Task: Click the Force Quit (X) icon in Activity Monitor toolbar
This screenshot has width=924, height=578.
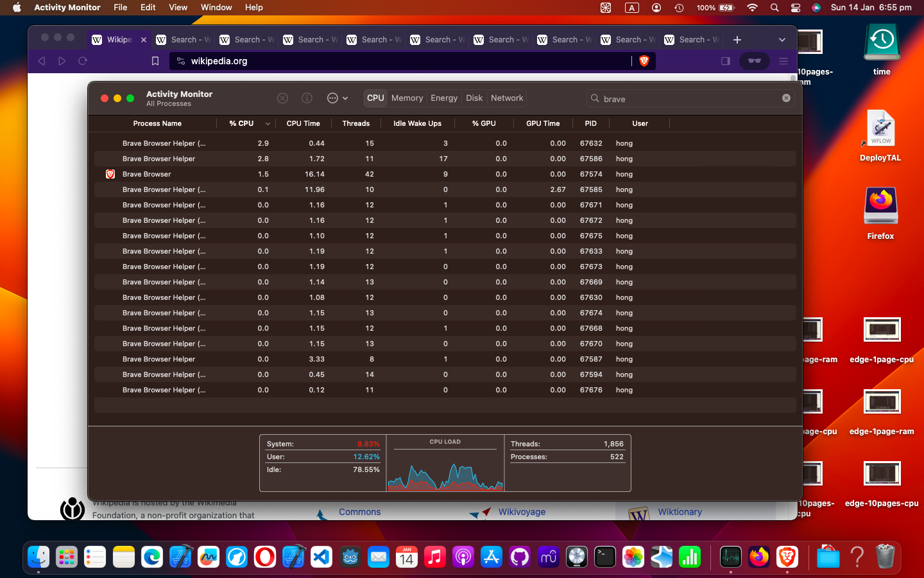Action: point(282,98)
